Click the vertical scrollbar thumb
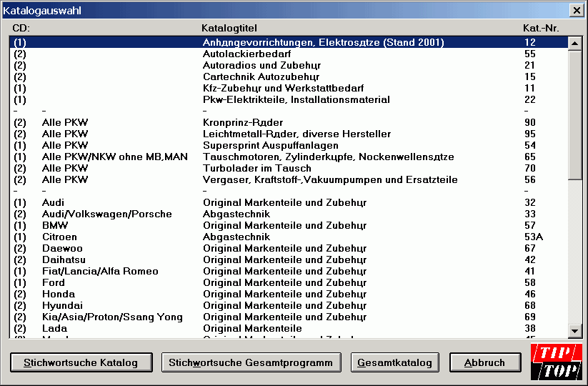The width and height of the screenshot is (588, 386). [574, 114]
